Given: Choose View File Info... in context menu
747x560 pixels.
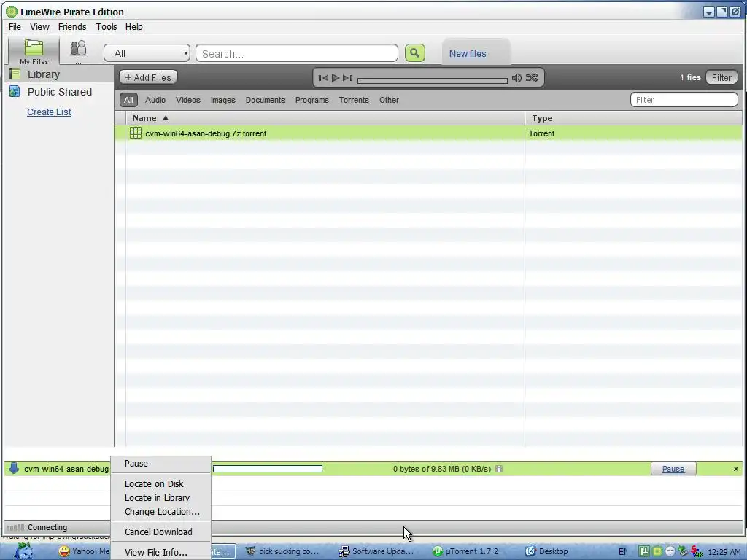Looking at the screenshot, I should [160, 553].
